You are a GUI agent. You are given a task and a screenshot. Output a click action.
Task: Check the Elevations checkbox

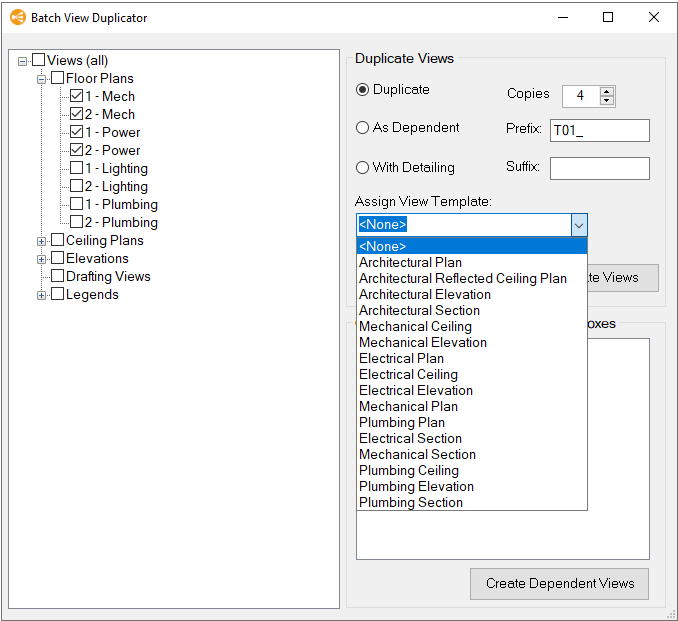tap(58, 258)
